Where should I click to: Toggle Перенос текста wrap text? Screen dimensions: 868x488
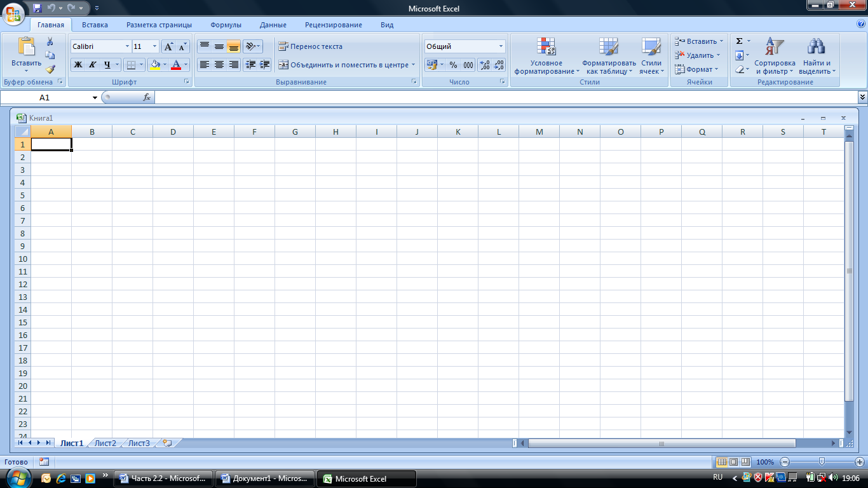(311, 46)
